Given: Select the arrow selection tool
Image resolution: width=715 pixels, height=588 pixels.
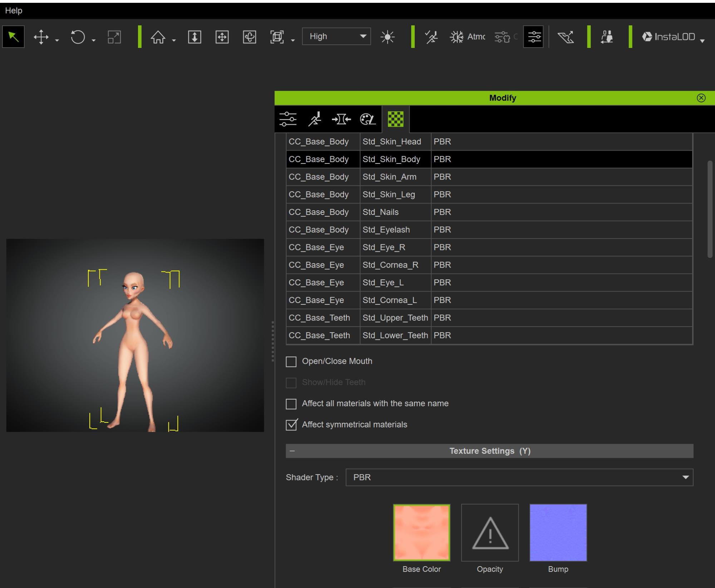Looking at the screenshot, I should 13,36.
